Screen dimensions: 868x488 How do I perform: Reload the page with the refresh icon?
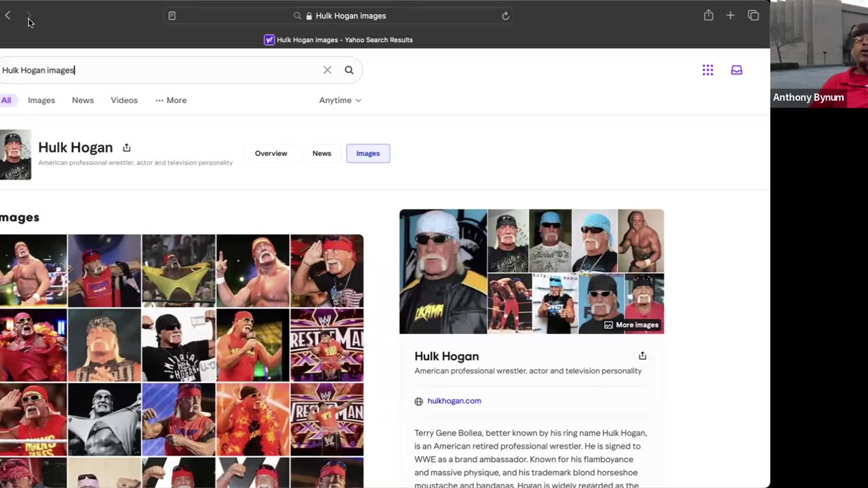tap(505, 16)
